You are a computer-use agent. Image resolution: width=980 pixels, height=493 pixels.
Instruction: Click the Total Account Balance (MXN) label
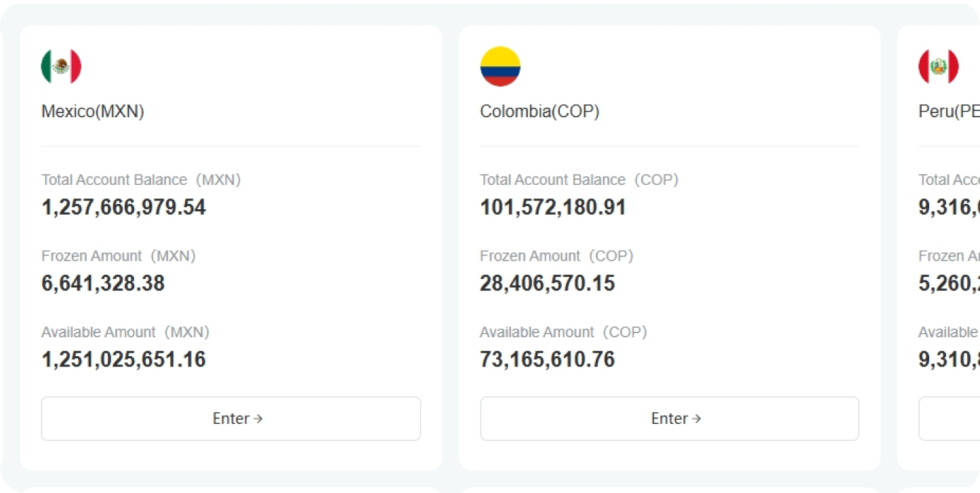click(x=141, y=179)
